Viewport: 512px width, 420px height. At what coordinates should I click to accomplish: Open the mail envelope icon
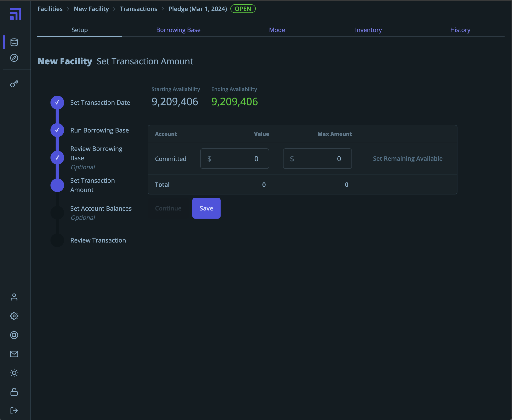pyautogui.click(x=14, y=354)
